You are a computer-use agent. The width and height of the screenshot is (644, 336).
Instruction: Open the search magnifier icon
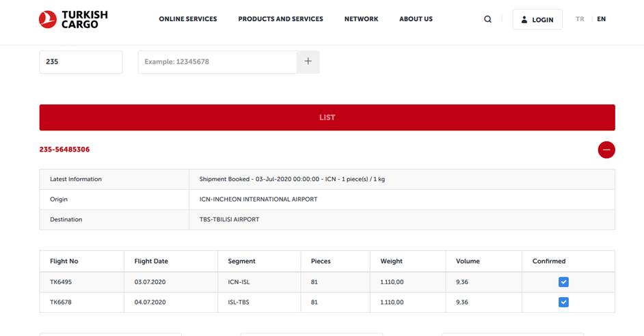click(x=487, y=19)
